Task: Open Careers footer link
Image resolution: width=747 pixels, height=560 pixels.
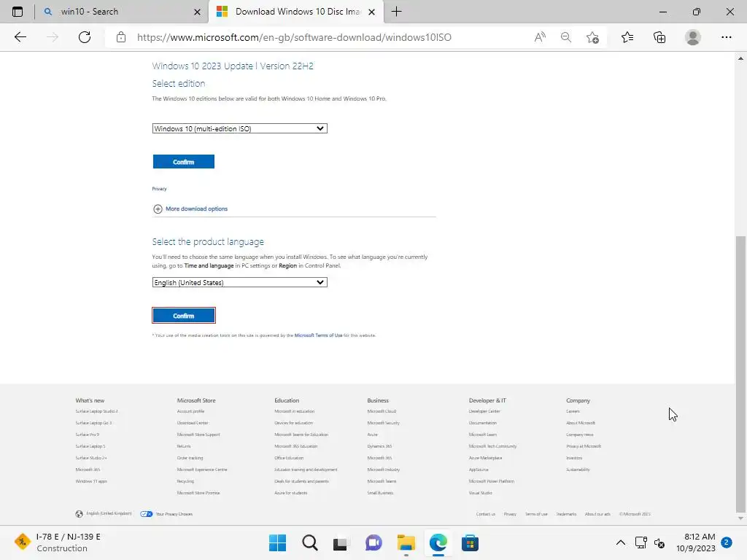Action: click(573, 411)
